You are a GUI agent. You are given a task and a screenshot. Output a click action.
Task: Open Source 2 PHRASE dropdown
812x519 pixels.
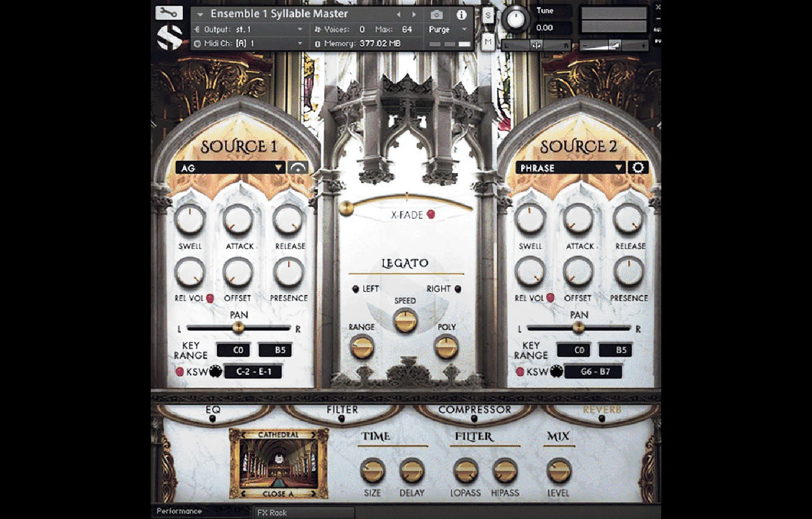click(x=570, y=168)
